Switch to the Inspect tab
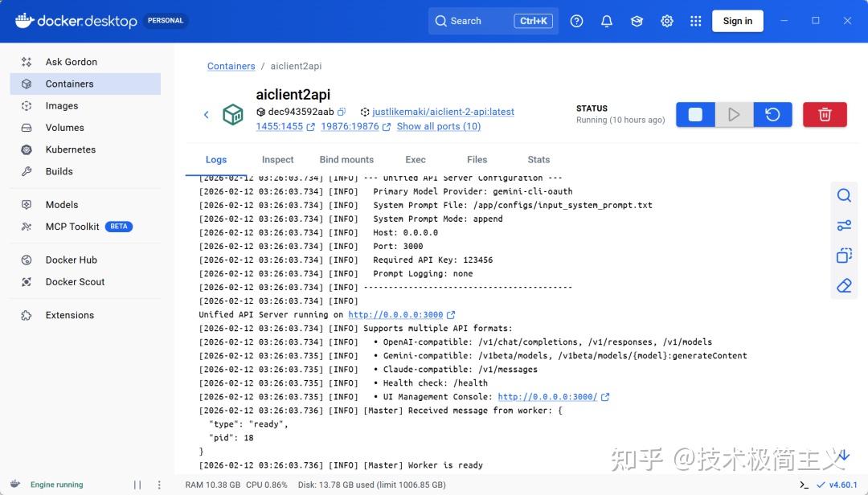The width and height of the screenshot is (868, 495). pyautogui.click(x=277, y=160)
